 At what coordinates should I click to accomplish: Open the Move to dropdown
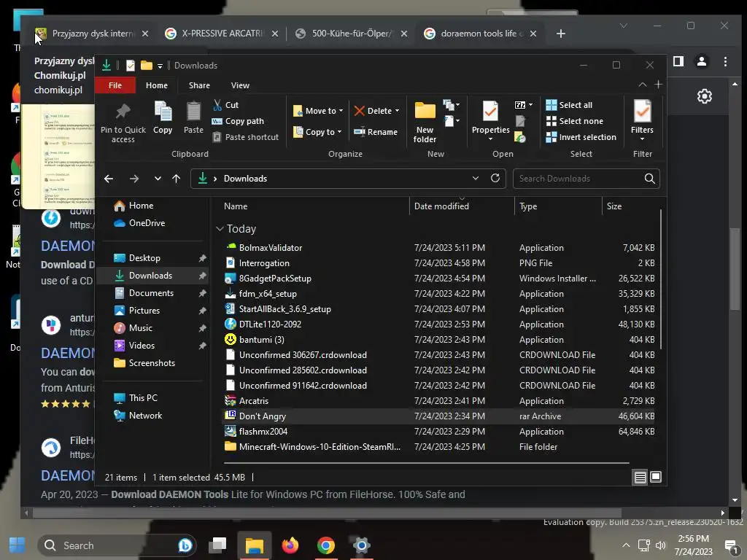(x=318, y=111)
